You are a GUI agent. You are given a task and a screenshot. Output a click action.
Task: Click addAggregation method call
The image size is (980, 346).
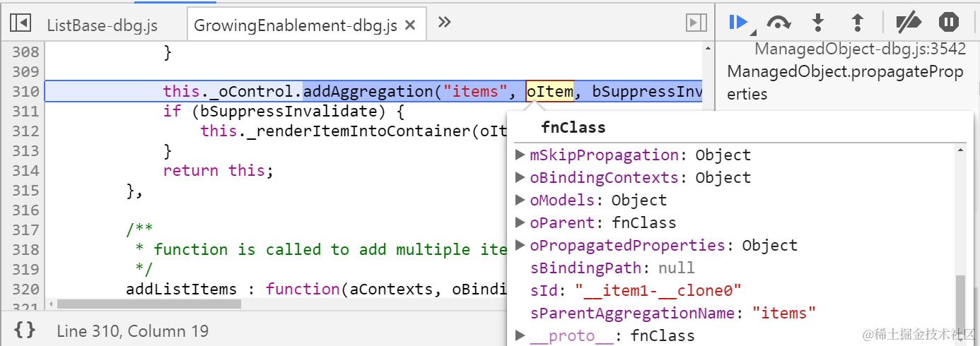pyautogui.click(x=369, y=92)
